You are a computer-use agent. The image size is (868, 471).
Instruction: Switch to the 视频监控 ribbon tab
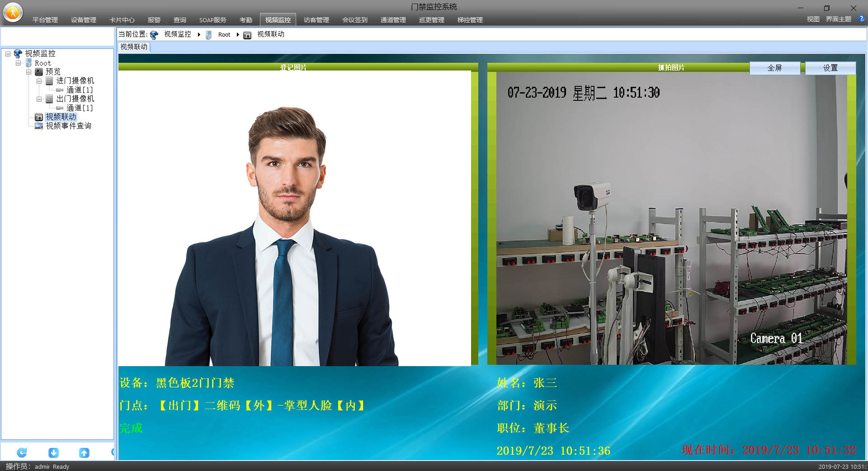click(278, 19)
